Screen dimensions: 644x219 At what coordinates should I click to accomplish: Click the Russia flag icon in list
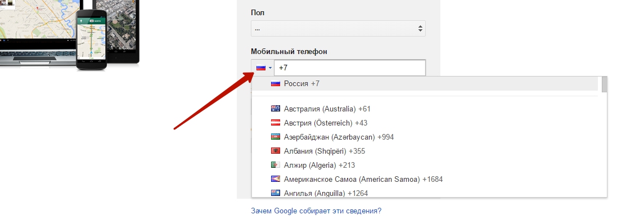pyautogui.click(x=276, y=84)
